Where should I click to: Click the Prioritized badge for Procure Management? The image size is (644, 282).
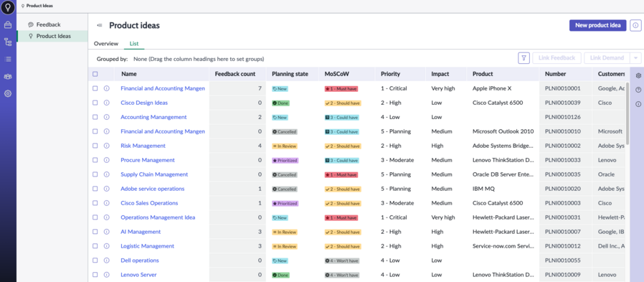(x=285, y=160)
